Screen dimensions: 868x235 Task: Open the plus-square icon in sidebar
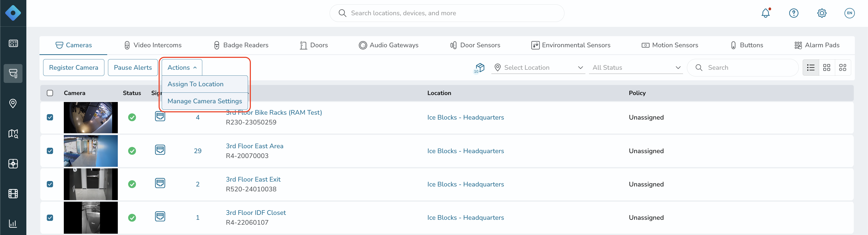(13, 164)
